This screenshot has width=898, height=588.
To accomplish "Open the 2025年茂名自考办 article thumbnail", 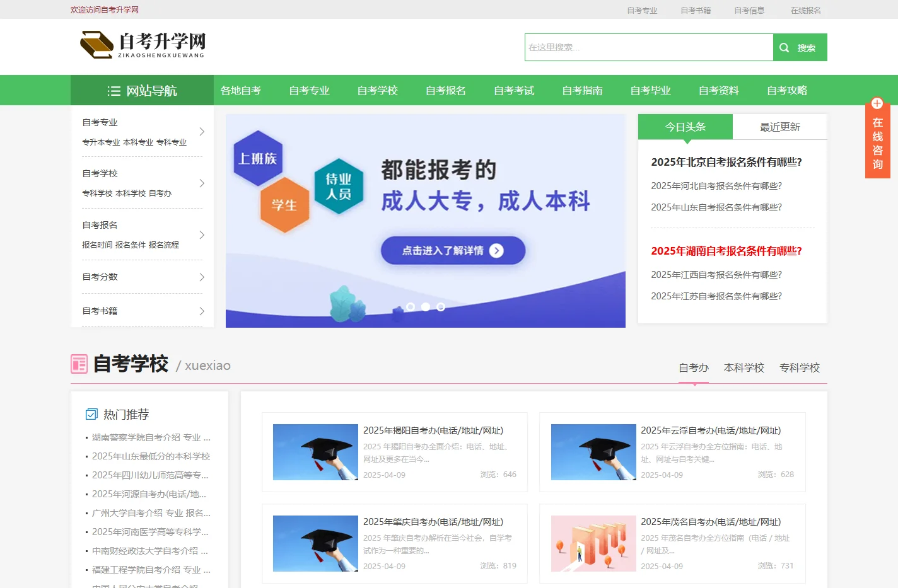I will 593,543.
